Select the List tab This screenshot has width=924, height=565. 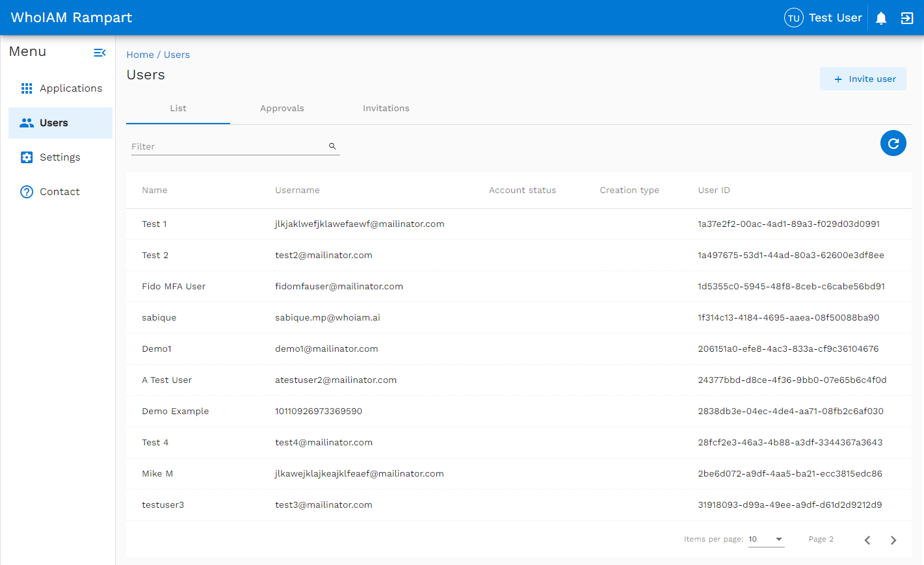point(178,108)
